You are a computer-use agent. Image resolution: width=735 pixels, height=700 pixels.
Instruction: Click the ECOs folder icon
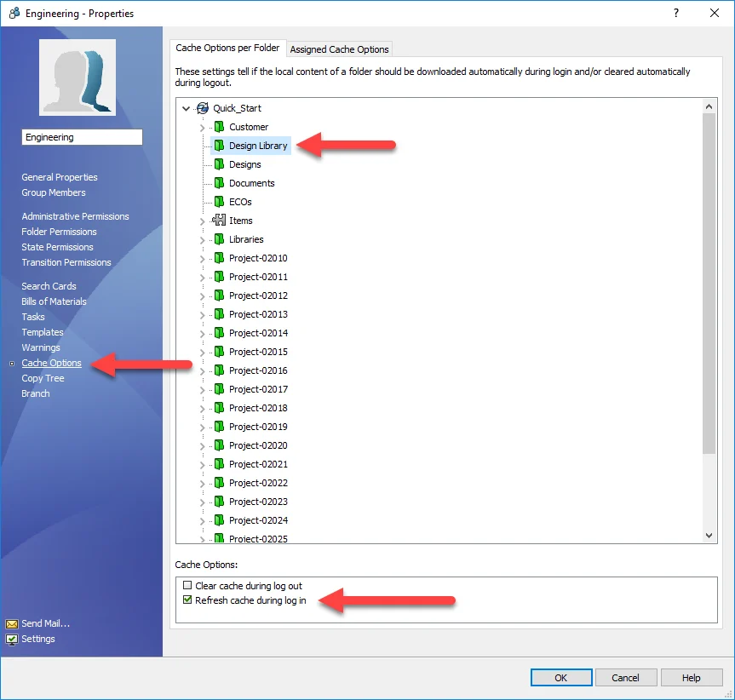coord(219,202)
